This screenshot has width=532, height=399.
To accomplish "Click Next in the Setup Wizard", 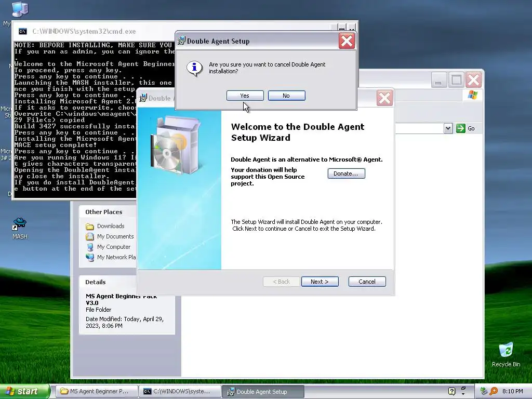I will click(320, 282).
